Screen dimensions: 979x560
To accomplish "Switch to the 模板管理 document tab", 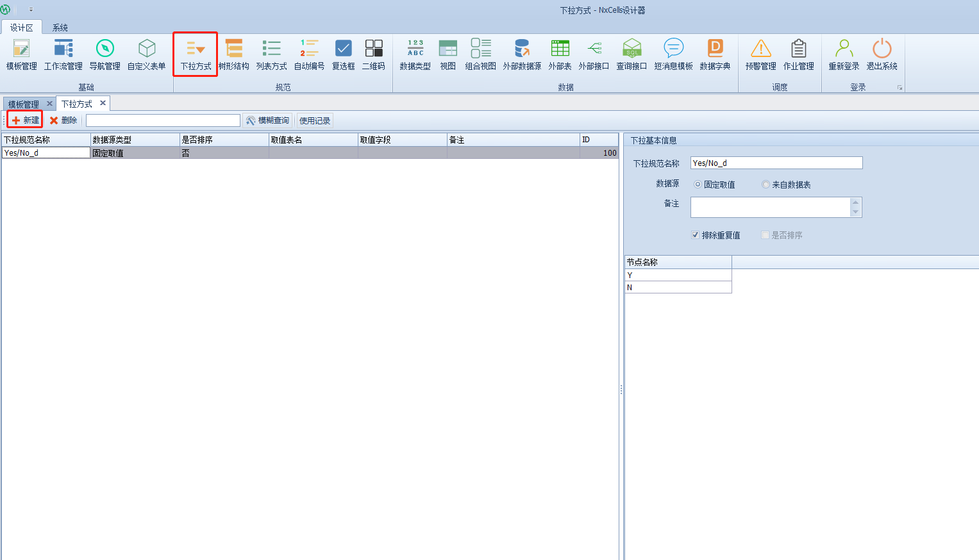I will (x=24, y=104).
